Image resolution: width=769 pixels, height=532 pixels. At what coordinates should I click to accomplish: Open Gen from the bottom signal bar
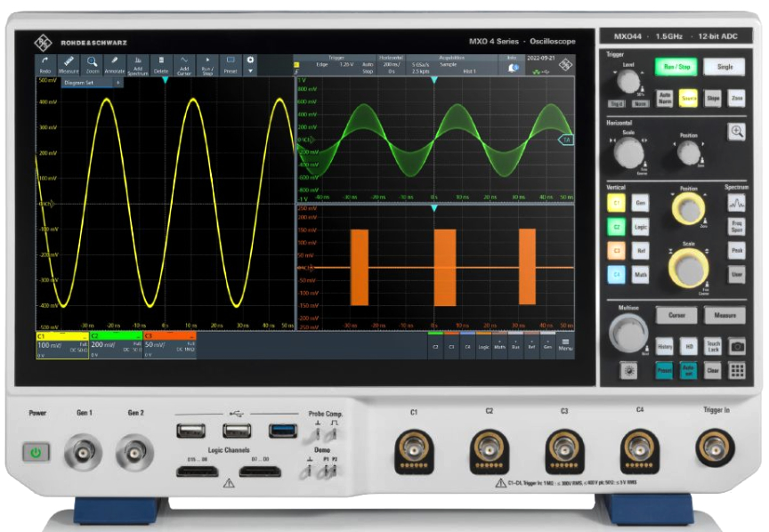[x=547, y=345]
